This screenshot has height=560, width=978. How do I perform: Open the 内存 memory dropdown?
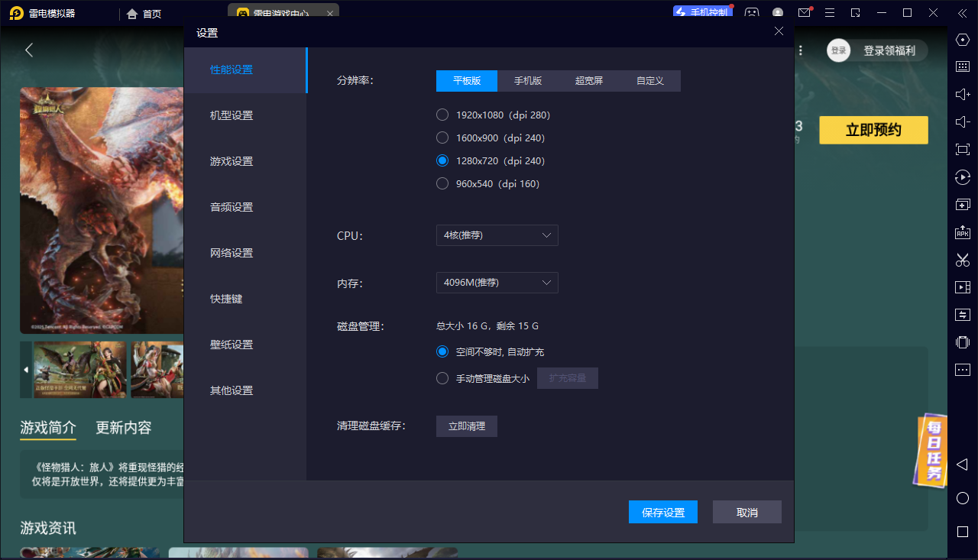click(x=497, y=283)
